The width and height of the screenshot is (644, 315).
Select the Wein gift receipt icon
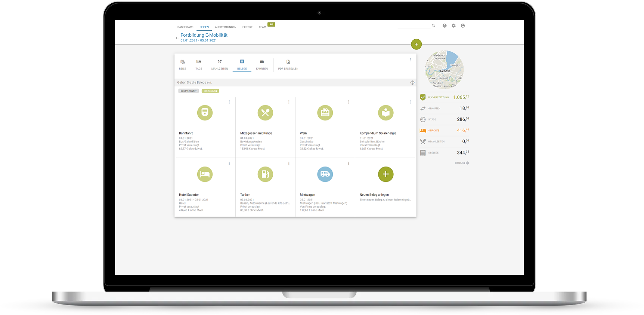click(325, 113)
